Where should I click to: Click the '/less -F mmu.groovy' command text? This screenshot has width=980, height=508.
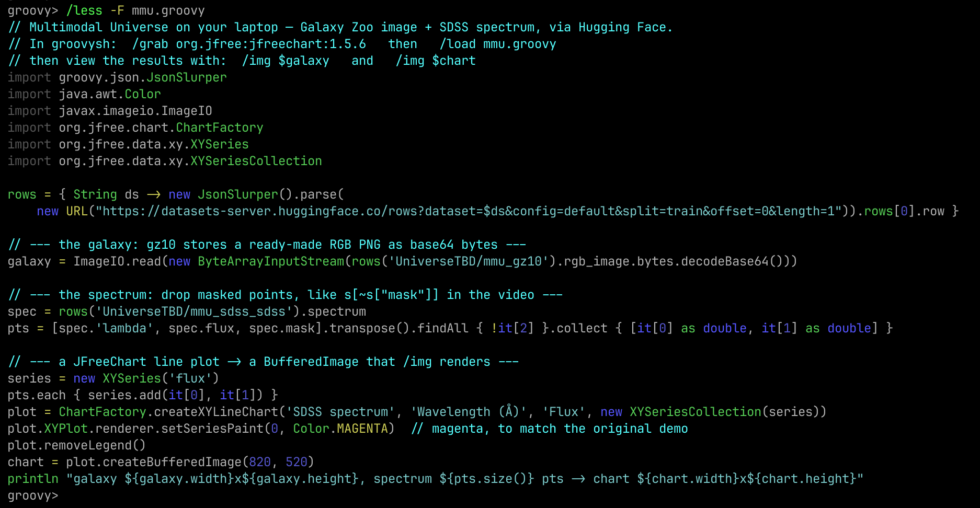(135, 10)
